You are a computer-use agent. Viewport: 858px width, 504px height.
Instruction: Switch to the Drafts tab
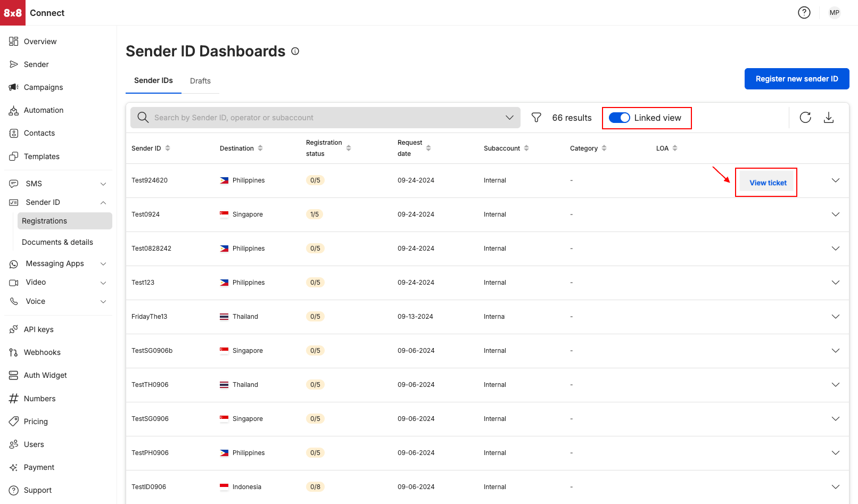pyautogui.click(x=200, y=81)
